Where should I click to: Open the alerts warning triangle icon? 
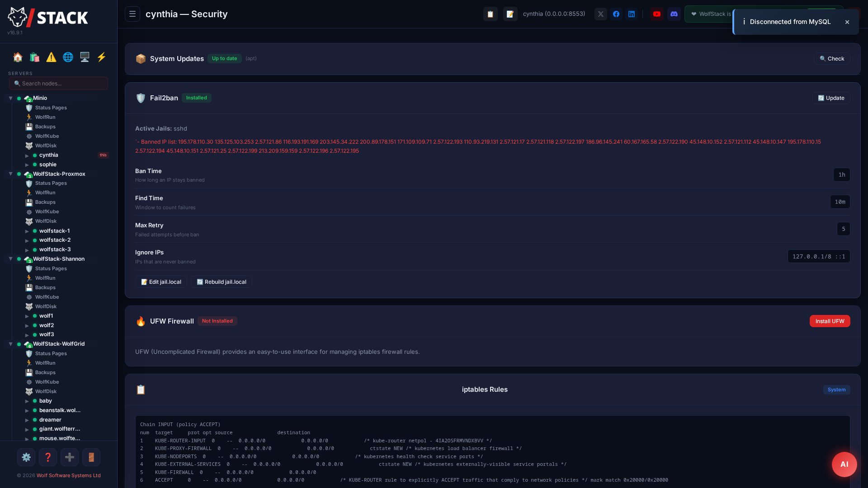pyautogui.click(x=51, y=57)
